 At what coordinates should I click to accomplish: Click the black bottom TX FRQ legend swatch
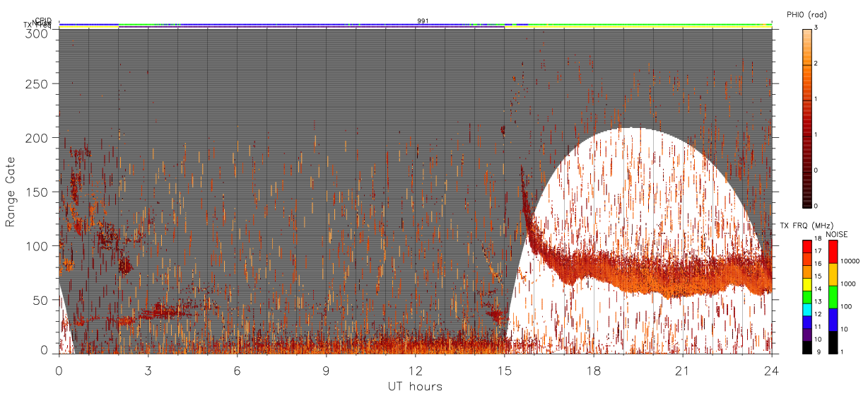tap(807, 348)
